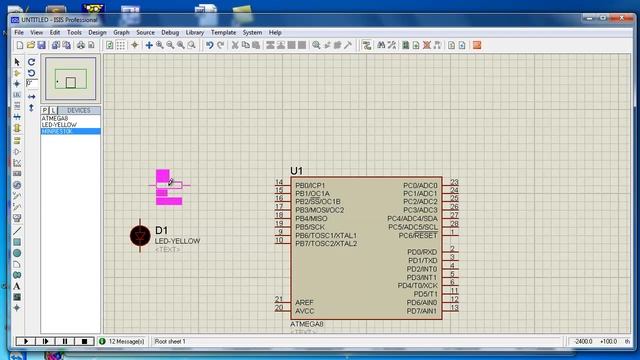Pause the running simulation

coord(65,341)
